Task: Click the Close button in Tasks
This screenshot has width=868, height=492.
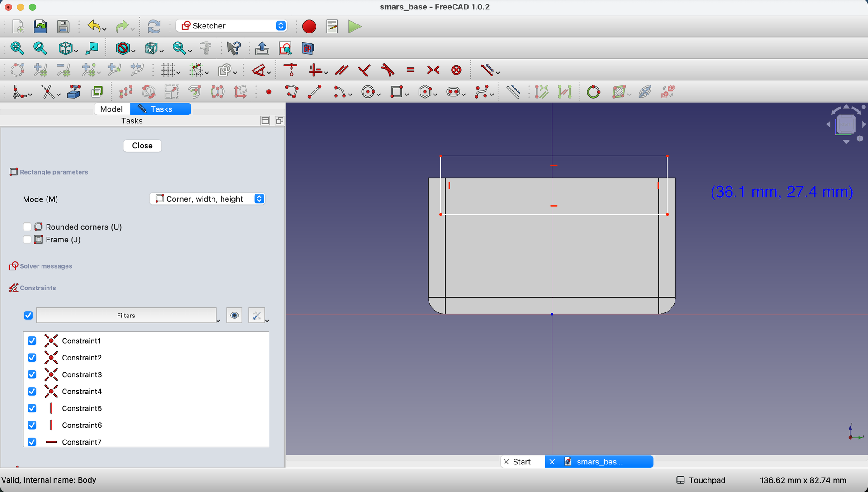Action: (x=142, y=146)
